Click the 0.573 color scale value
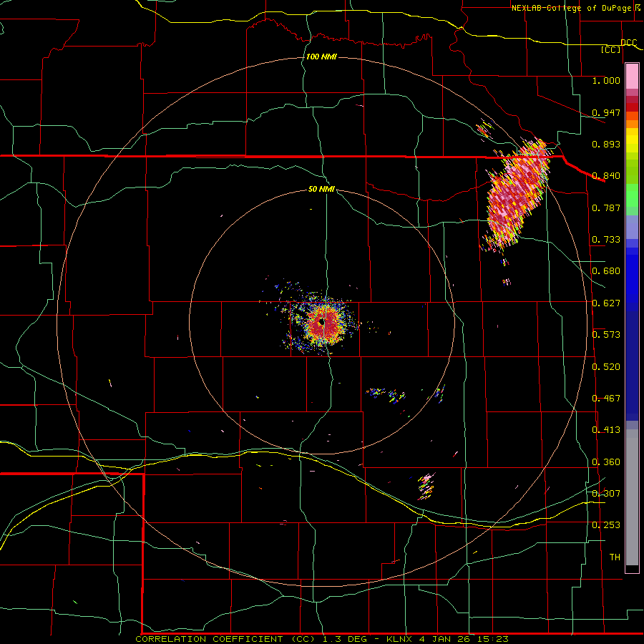 point(606,335)
